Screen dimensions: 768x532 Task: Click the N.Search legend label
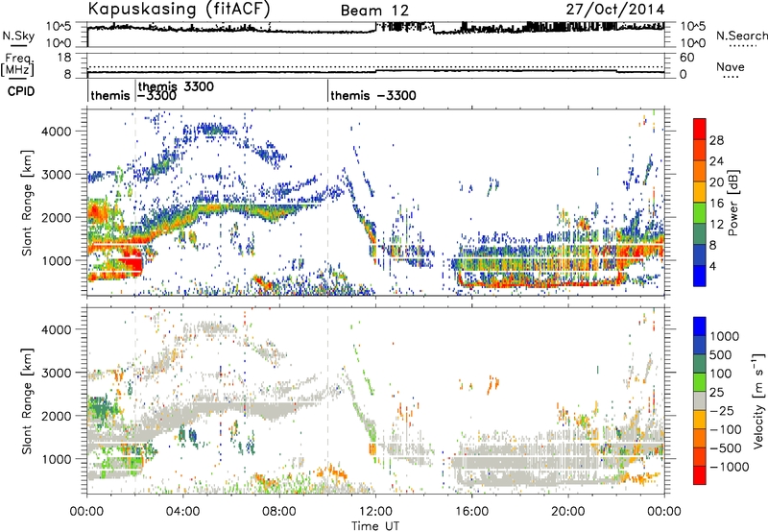(x=741, y=36)
